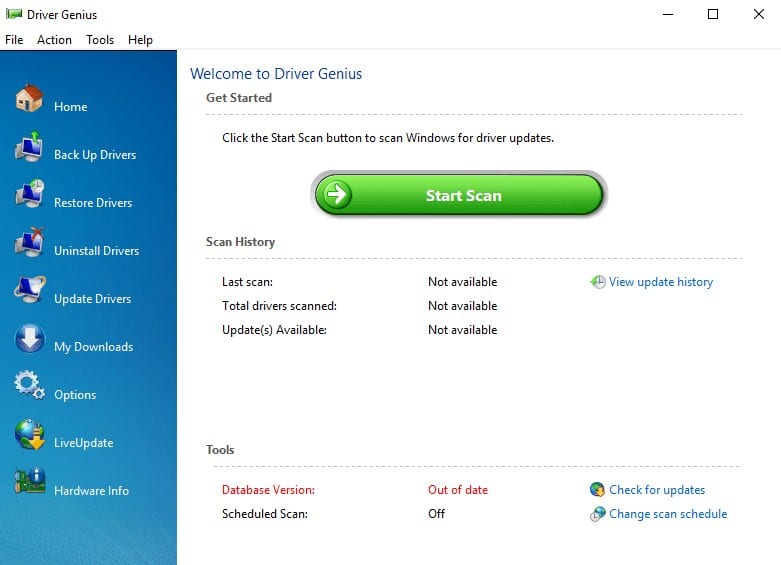Screen dimensions: 781x565
Task: Click the Hardware Info circuit board icon
Action: tap(29, 481)
